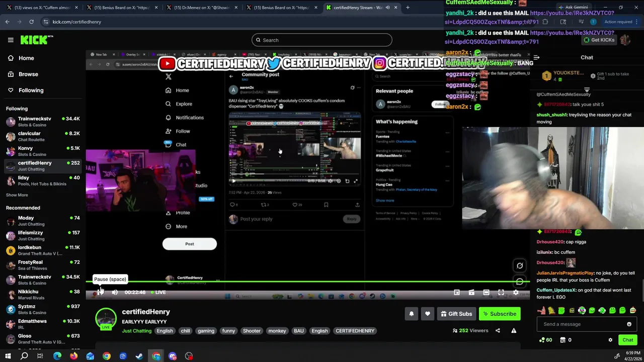Enter fullscreen on the stream player
This screenshot has width=644, height=362.
501,292
